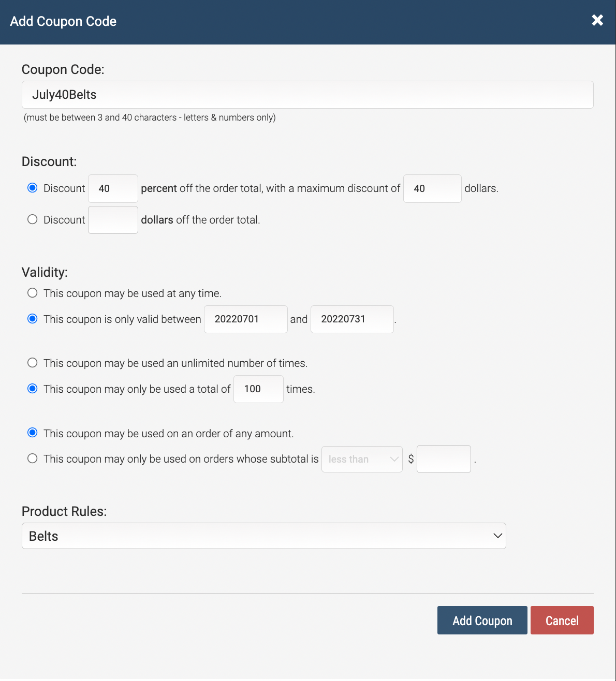This screenshot has width=616, height=681.
Task: Click the red Cancel button
Action: click(x=562, y=620)
